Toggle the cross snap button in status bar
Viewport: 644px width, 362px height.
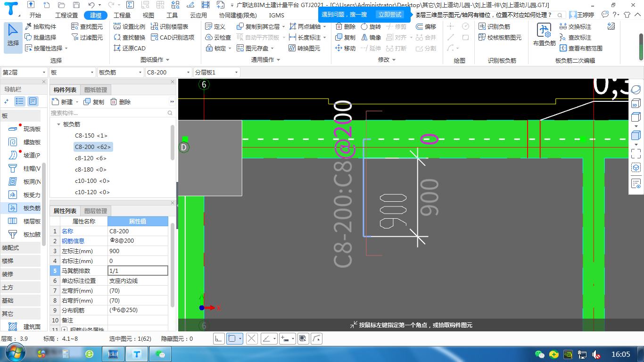tap(252, 338)
